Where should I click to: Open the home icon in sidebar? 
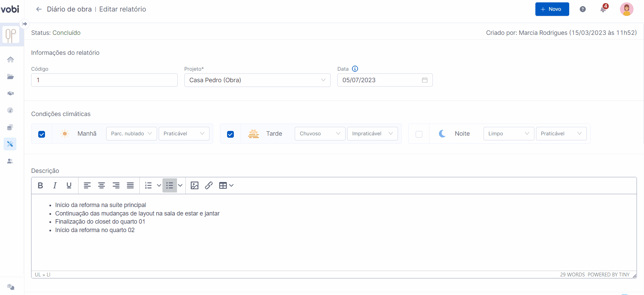coord(10,60)
